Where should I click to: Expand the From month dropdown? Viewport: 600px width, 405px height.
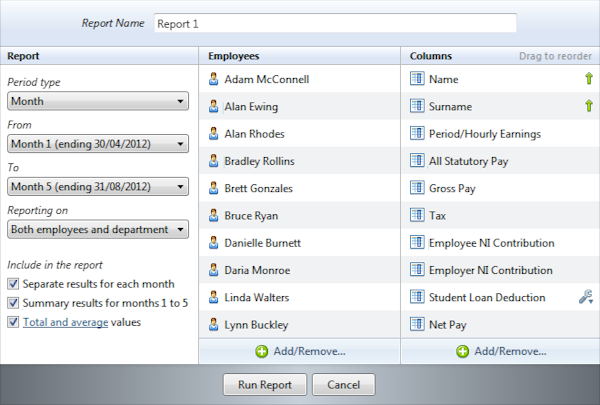tap(97, 144)
